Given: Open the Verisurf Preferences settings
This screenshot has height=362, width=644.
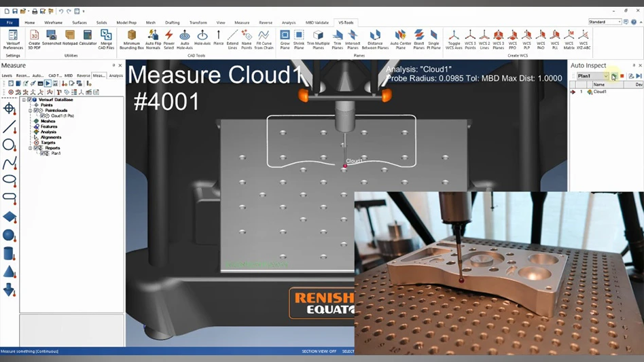Looking at the screenshot, I should pyautogui.click(x=13, y=39).
